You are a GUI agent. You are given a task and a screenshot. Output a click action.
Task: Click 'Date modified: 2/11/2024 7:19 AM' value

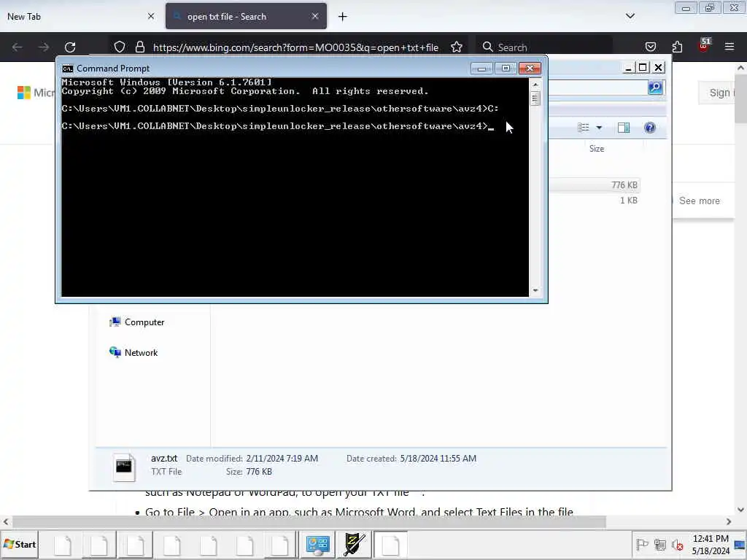[x=282, y=459]
